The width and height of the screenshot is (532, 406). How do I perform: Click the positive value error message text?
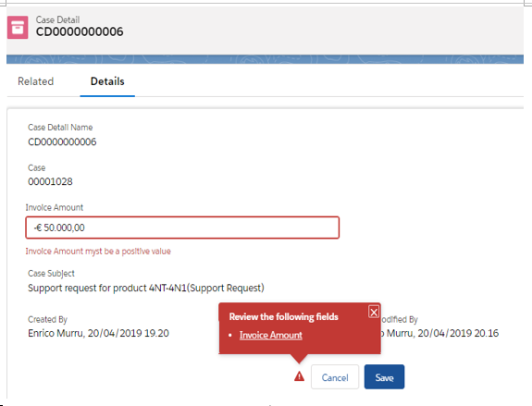(98, 252)
